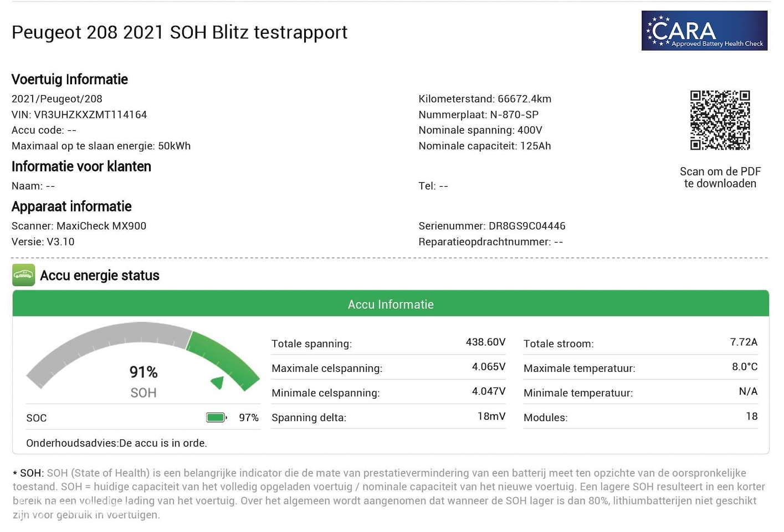The height and width of the screenshot is (532, 784).
Task: Select the Totale stroom 7.72A value
Action: pos(743,342)
